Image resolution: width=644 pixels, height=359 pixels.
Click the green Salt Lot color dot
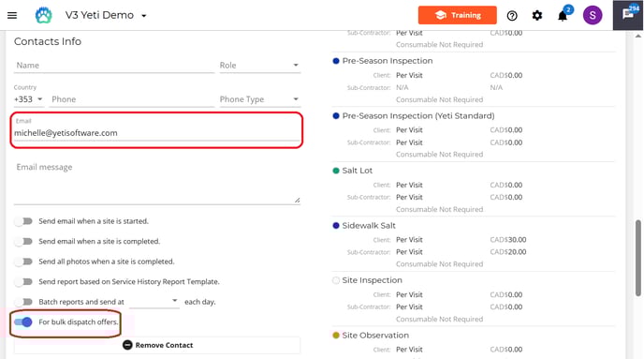(335, 171)
